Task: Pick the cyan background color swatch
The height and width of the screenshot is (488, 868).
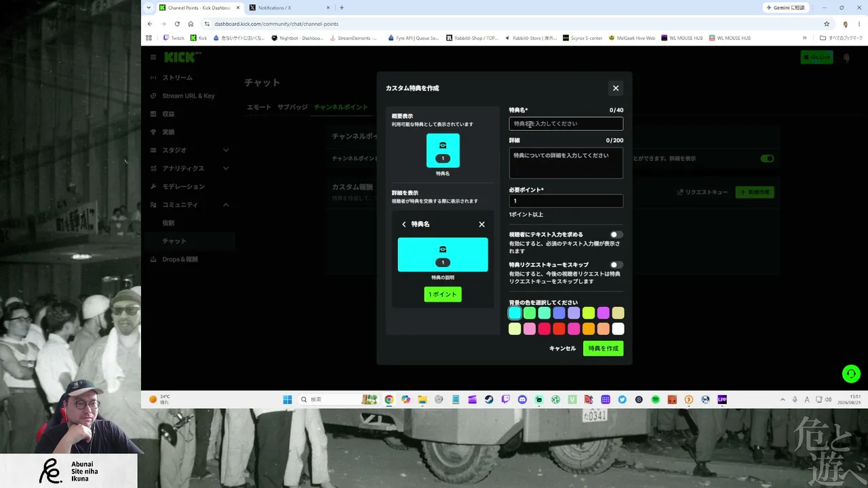Action: click(515, 313)
